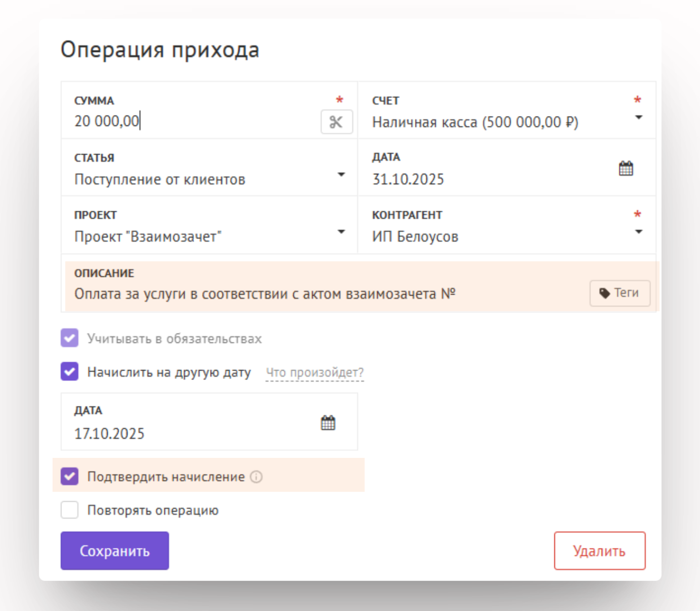The height and width of the screenshot is (611, 700).
Task: Click the Теги tag button
Action: tap(620, 293)
